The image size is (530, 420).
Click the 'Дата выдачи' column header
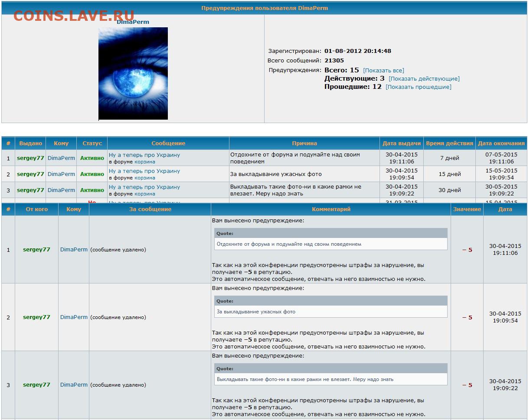[401, 143]
